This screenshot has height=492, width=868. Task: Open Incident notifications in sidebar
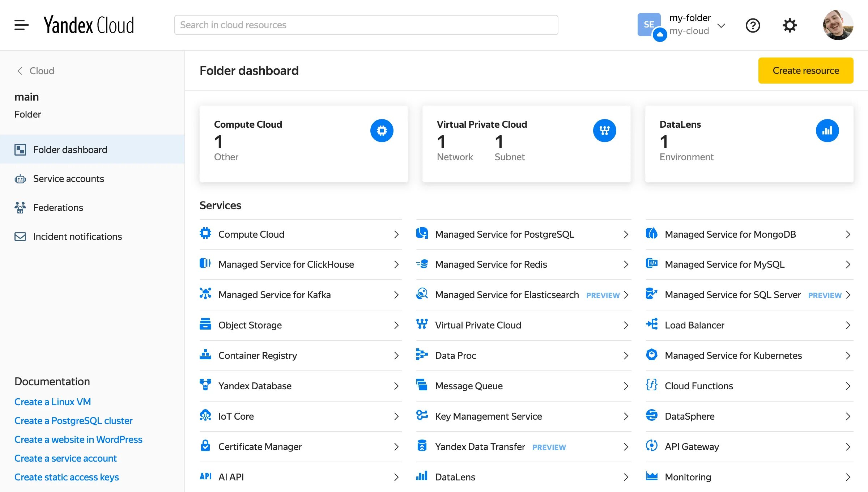tap(92, 236)
